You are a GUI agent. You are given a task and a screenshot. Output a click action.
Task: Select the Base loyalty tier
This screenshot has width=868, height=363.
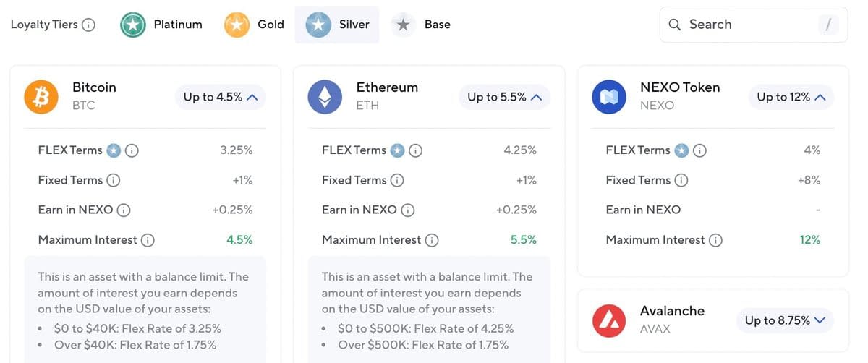(x=421, y=25)
